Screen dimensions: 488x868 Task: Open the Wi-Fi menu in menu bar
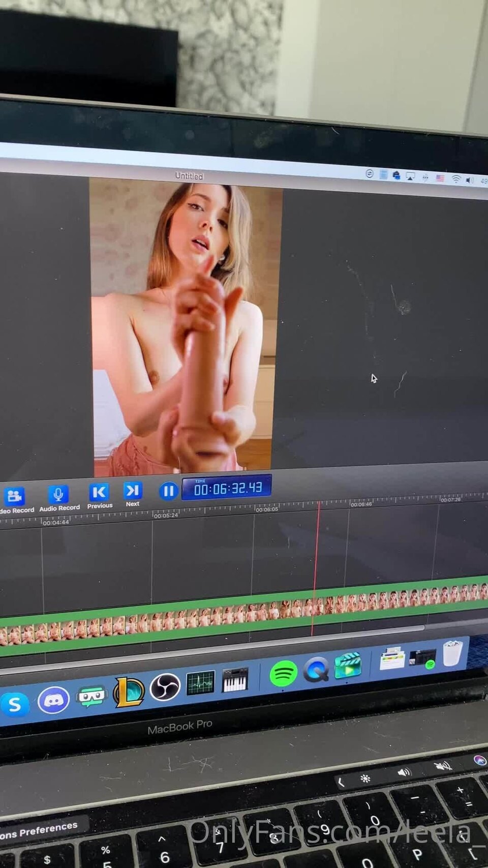click(456, 179)
